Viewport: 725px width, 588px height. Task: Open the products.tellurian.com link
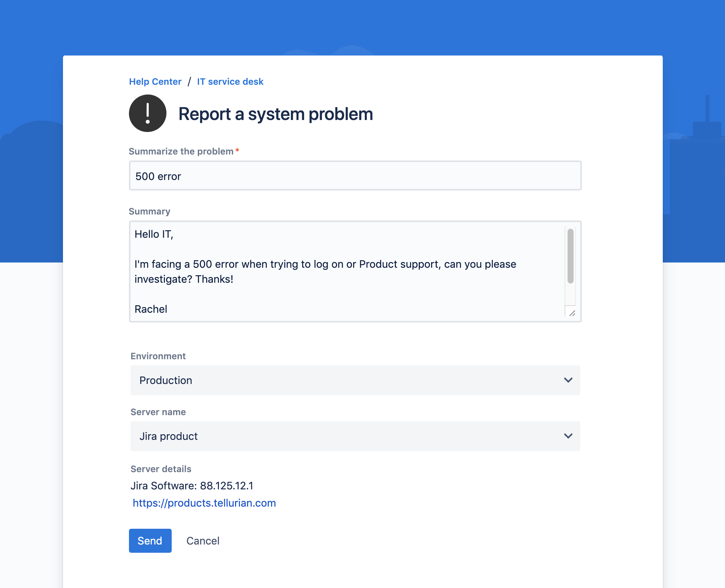point(204,503)
